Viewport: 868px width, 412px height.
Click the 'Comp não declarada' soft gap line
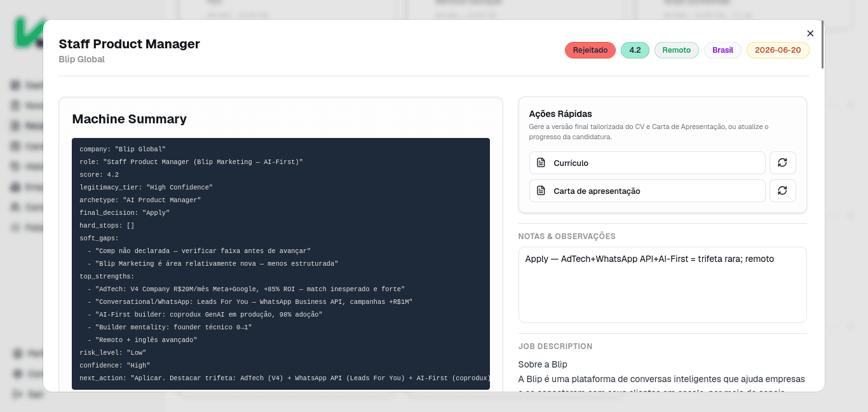tap(199, 251)
